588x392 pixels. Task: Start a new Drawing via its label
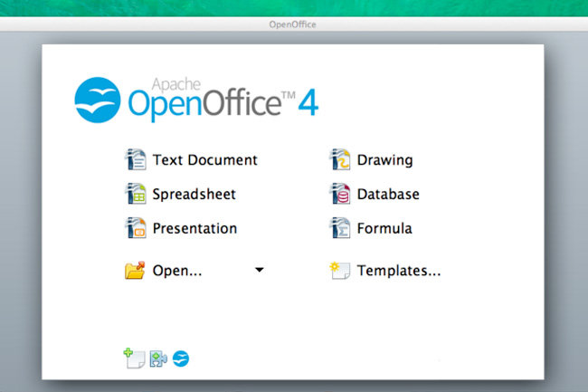click(x=384, y=160)
